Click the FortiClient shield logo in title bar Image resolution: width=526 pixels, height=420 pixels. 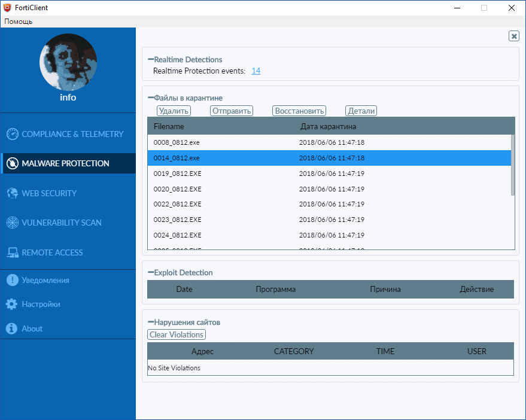[7, 8]
